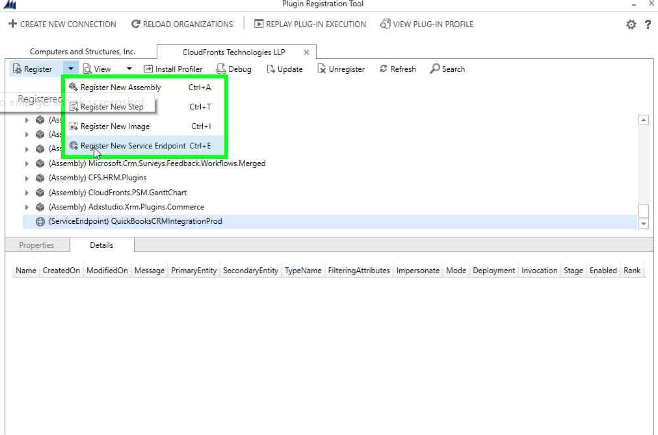
Task: Sort by the Rank column header
Action: click(x=632, y=271)
